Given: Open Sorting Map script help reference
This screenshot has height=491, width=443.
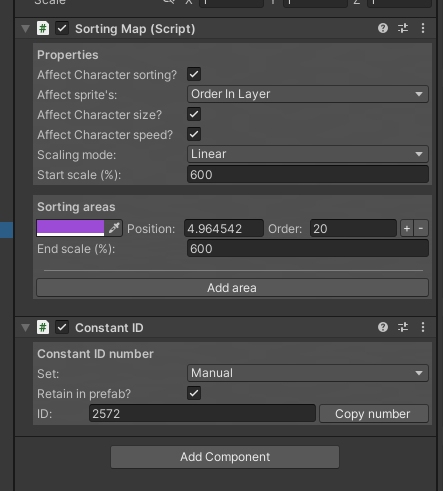Looking at the screenshot, I should [x=383, y=28].
